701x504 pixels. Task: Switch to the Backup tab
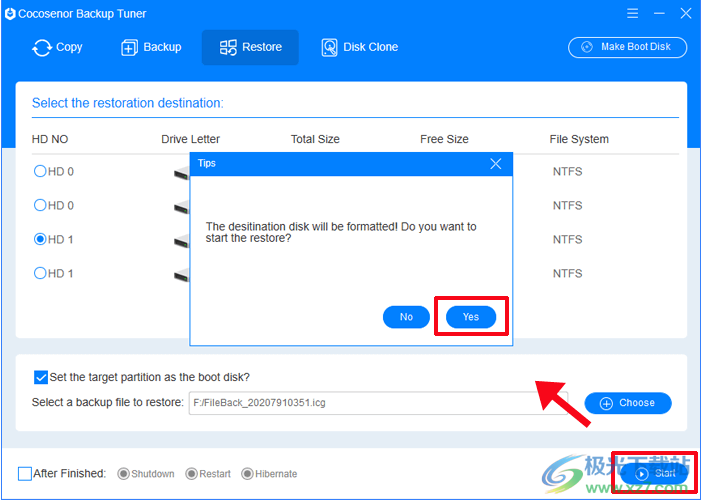pos(151,47)
